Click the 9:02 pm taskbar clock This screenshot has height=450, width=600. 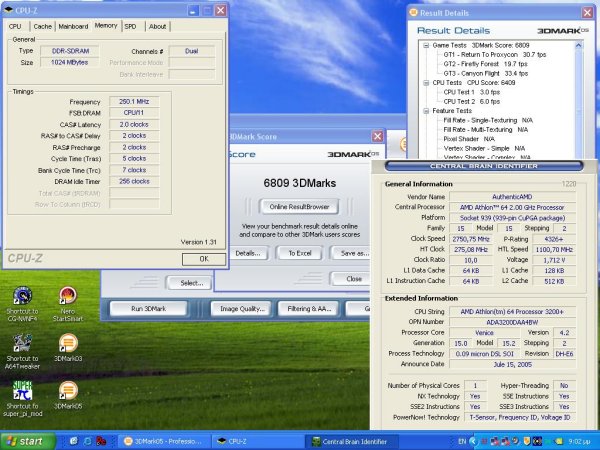[x=579, y=442]
